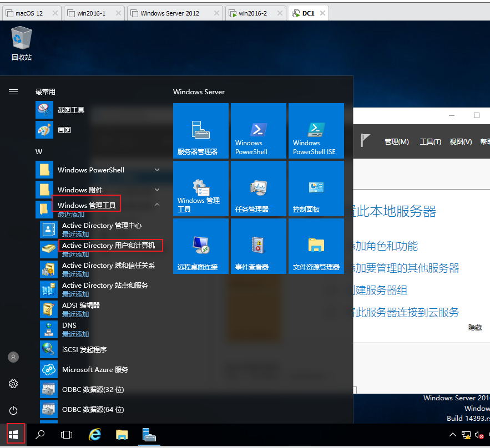The image size is (490, 448).
Task: Open Task View on the taskbar
Action: pos(67,434)
